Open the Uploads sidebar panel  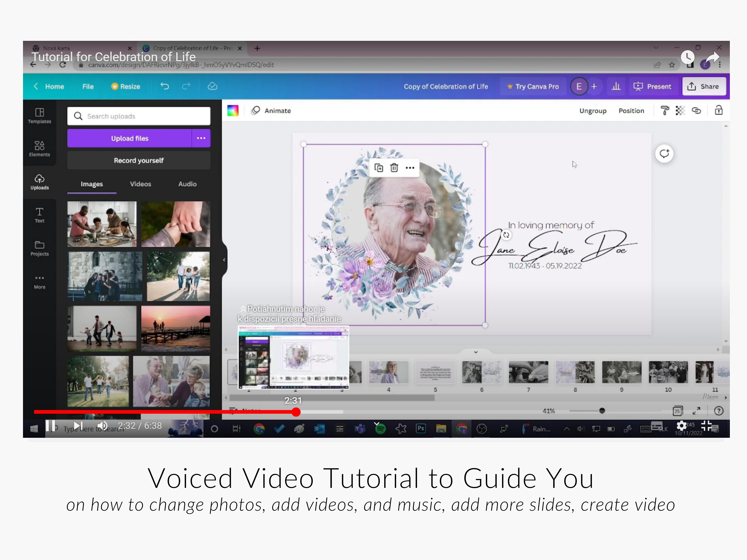[x=40, y=182]
